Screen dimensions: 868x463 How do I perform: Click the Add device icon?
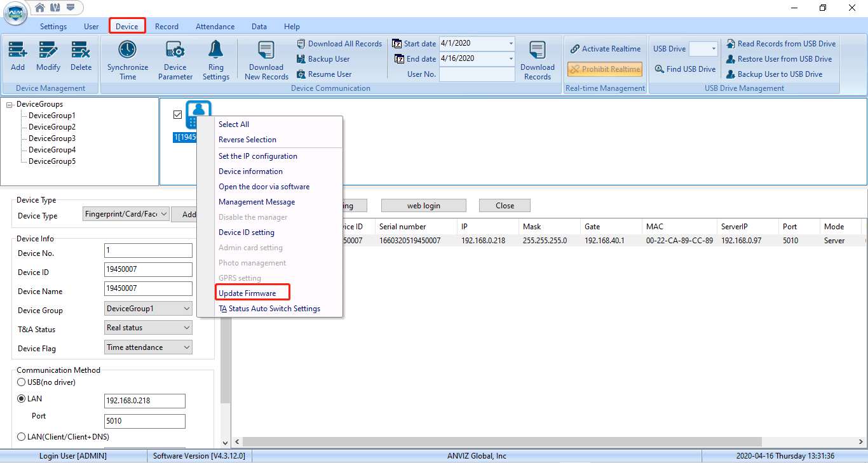coord(18,51)
